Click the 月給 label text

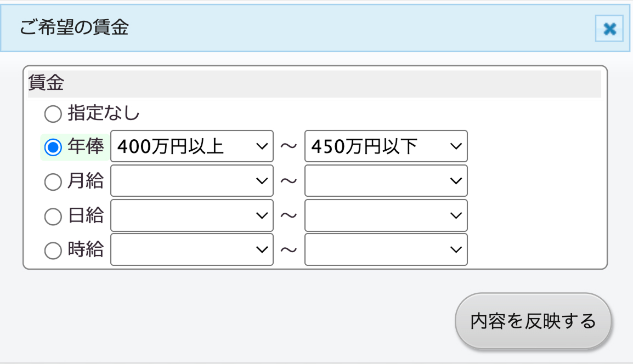(86, 181)
